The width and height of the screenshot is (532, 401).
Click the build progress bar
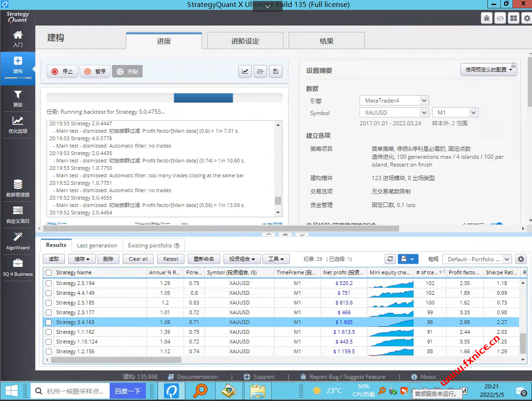click(x=164, y=98)
